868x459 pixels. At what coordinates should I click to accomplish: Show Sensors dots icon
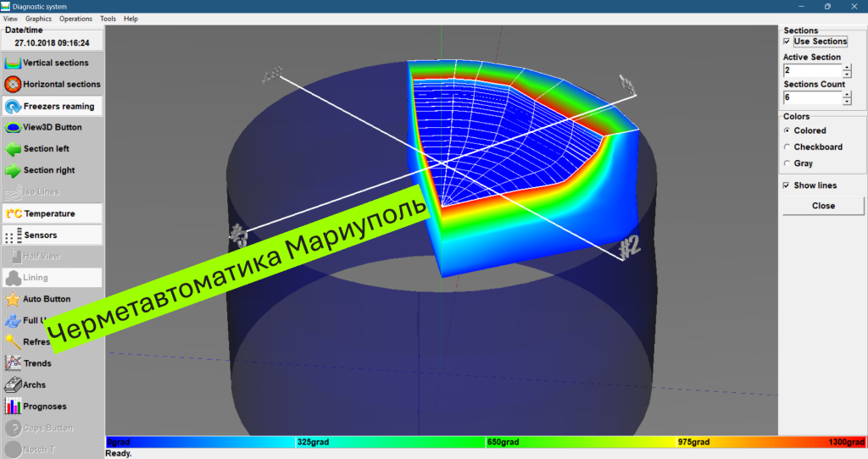click(x=13, y=235)
